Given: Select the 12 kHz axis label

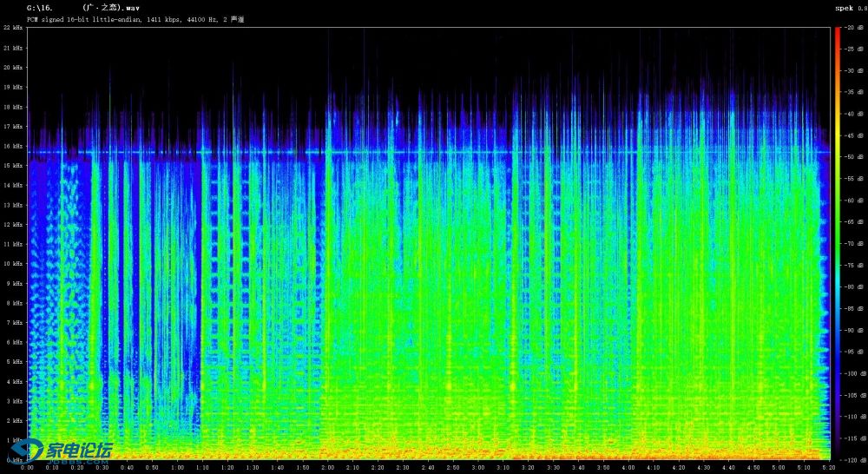Looking at the screenshot, I should coord(12,225).
